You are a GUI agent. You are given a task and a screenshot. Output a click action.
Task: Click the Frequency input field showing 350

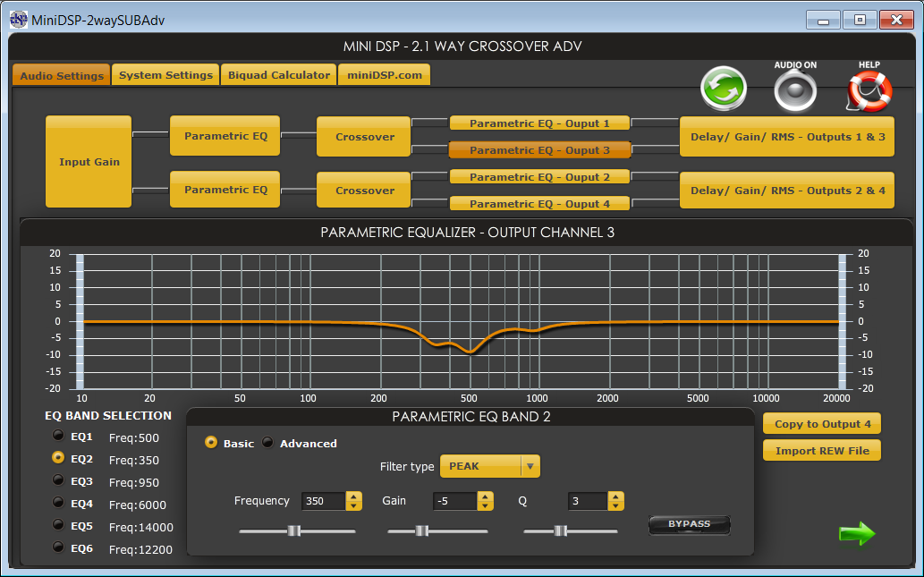coord(324,501)
